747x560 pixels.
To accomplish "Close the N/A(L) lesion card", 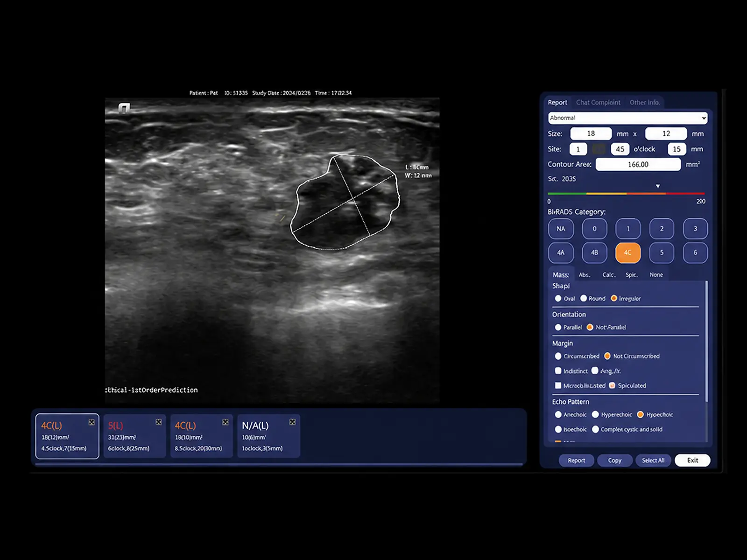I will 293,422.
